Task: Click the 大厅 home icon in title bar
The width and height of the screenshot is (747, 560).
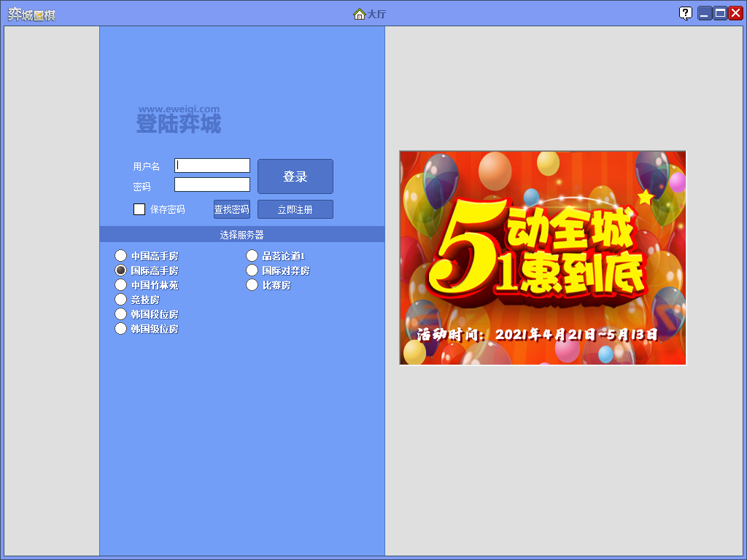Action: pyautogui.click(x=359, y=14)
